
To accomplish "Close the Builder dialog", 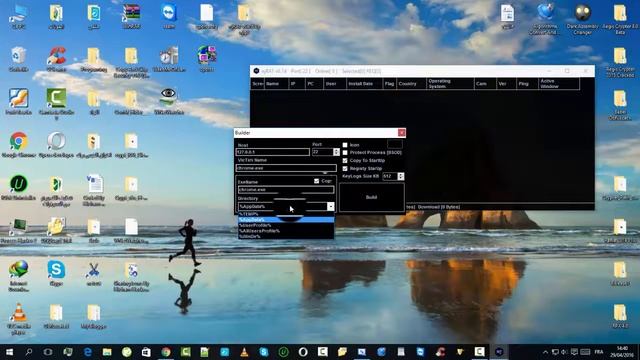I will (x=402, y=133).
